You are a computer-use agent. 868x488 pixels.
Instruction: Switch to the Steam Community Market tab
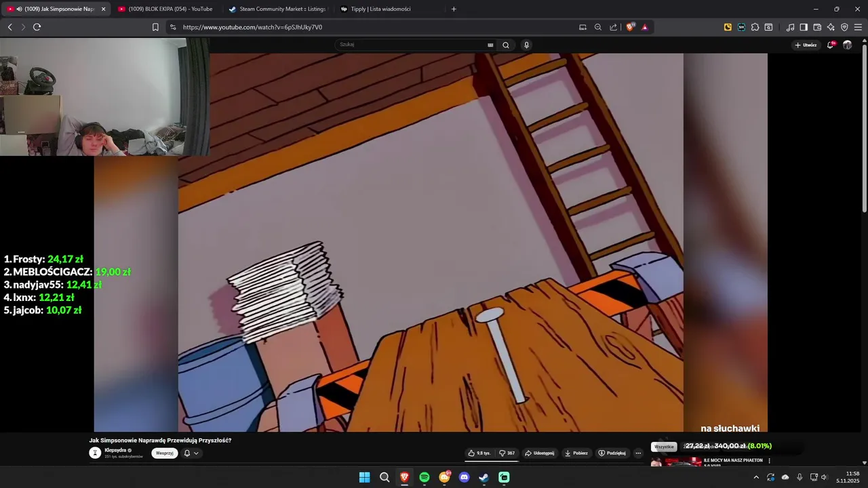277,9
